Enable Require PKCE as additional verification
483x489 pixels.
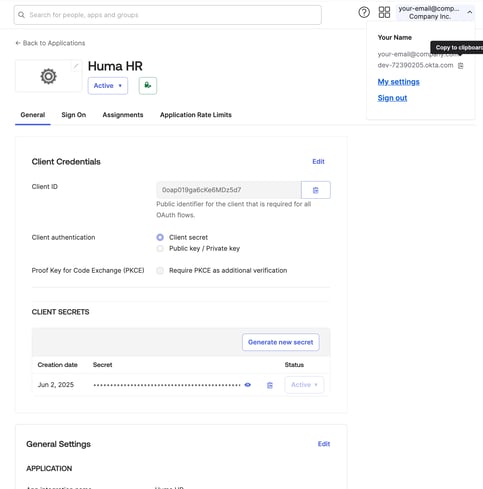pyautogui.click(x=160, y=271)
